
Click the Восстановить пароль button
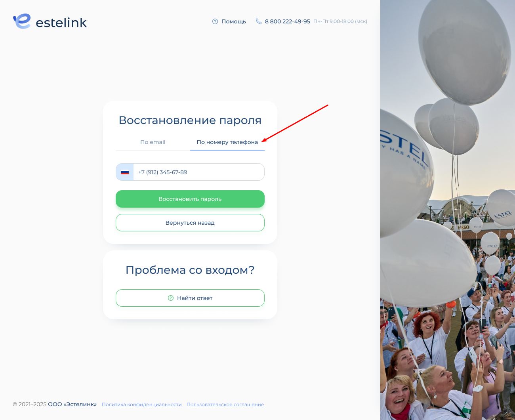pos(190,199)
